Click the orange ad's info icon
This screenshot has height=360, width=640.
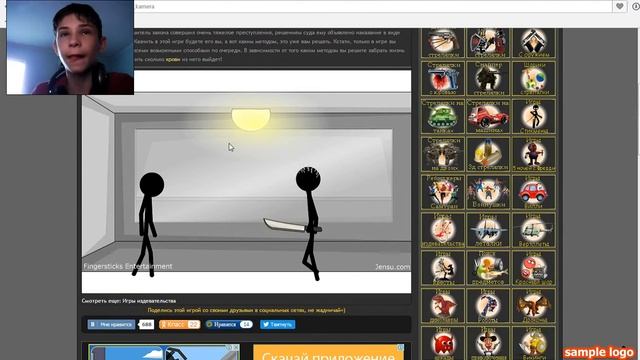pyautogui.click(x=401, y=347)
